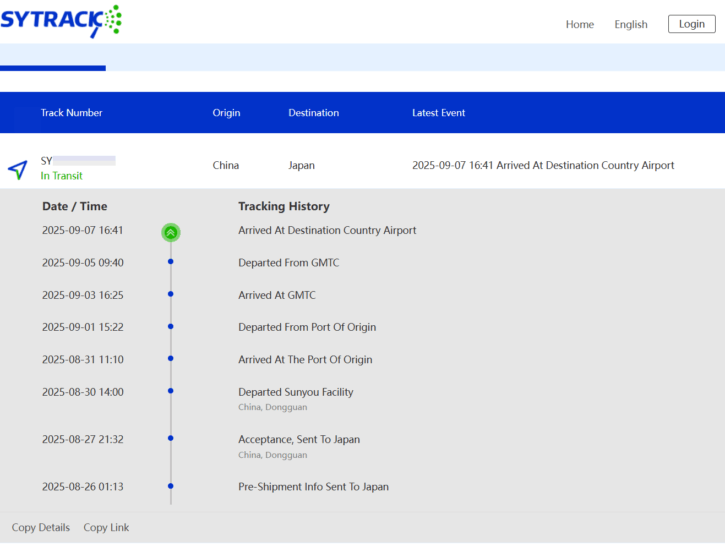This screenshot has height=552, width=725.
Task: Click the In Transit status label
Action: tap(61, 176)
